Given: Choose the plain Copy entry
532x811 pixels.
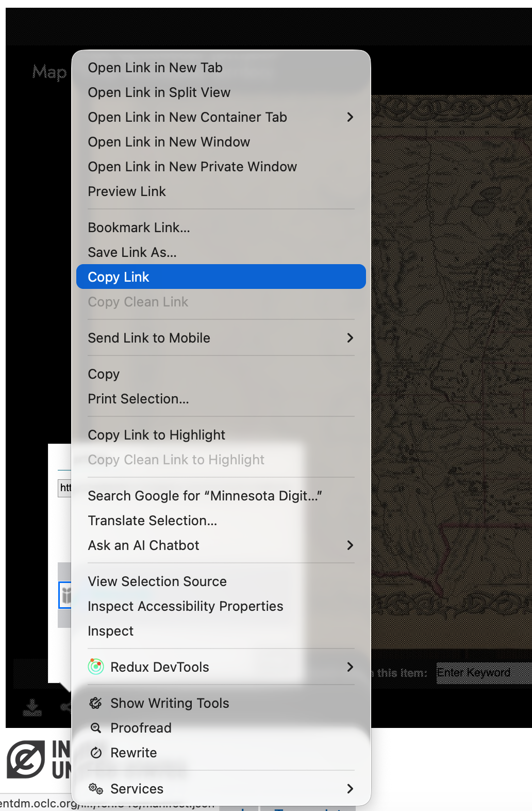Looking at the screenshot, I should [x=221, y=374].
